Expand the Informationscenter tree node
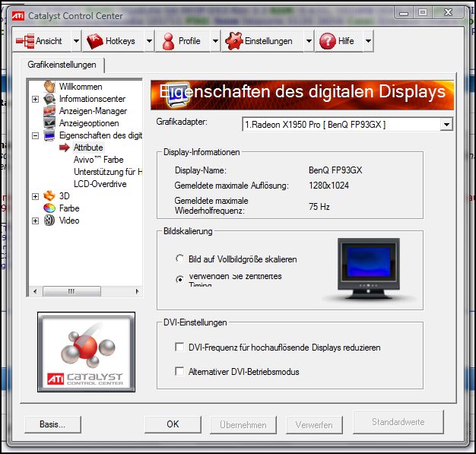This screenshot has width=476, height=454. (x=35, y=100)
